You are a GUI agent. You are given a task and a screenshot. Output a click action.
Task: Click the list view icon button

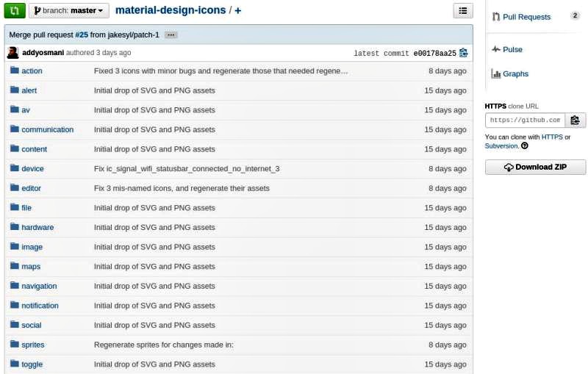463,11
